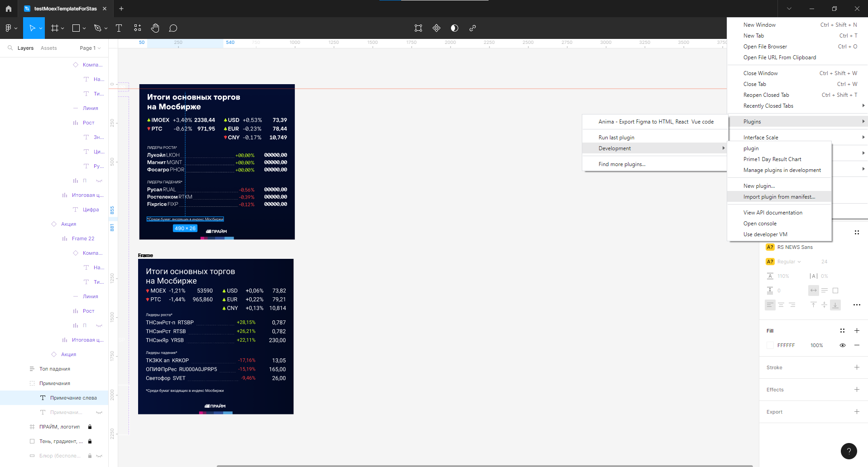Click the Create component toolbar icon

436,28
